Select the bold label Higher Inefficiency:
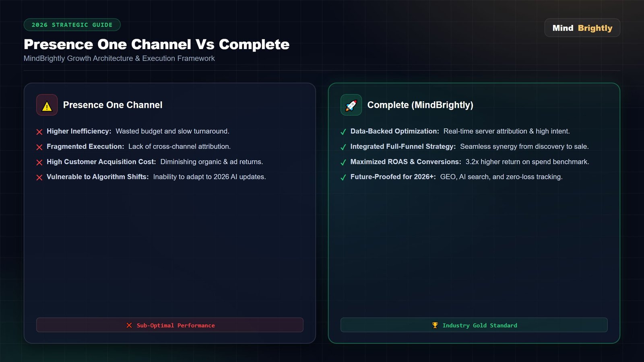644x362 pixels. pos(79,131)
